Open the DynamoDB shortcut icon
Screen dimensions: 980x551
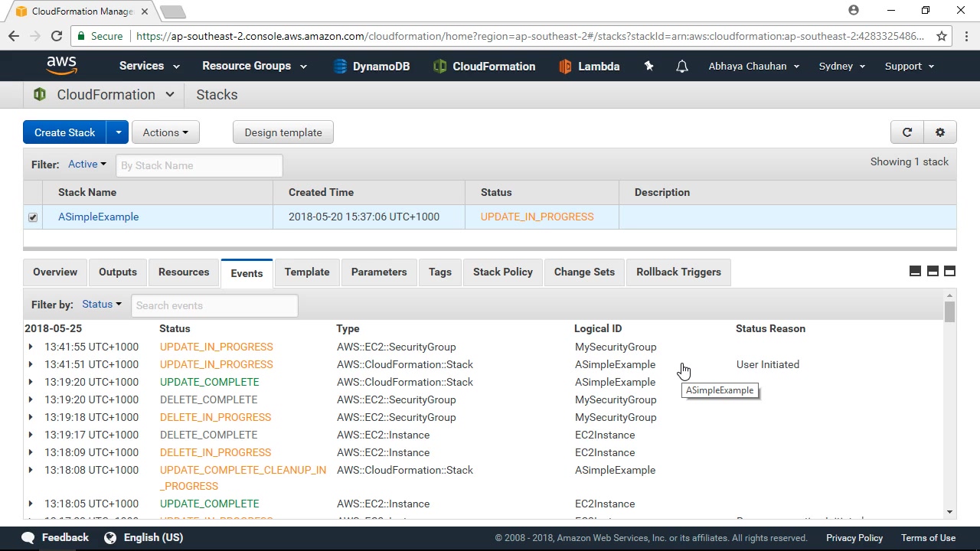point(341,67)
